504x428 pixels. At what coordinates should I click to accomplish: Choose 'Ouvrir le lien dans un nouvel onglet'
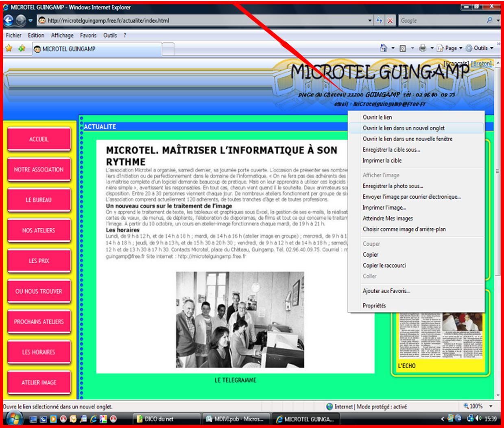click(416, 128)
